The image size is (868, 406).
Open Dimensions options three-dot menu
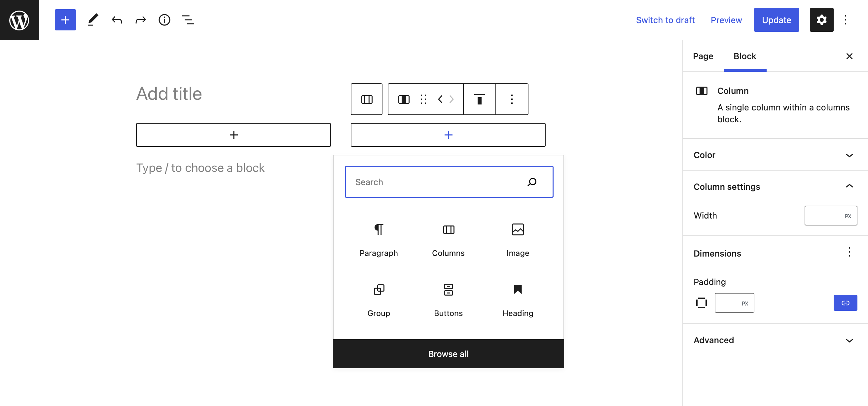(849, 252)
